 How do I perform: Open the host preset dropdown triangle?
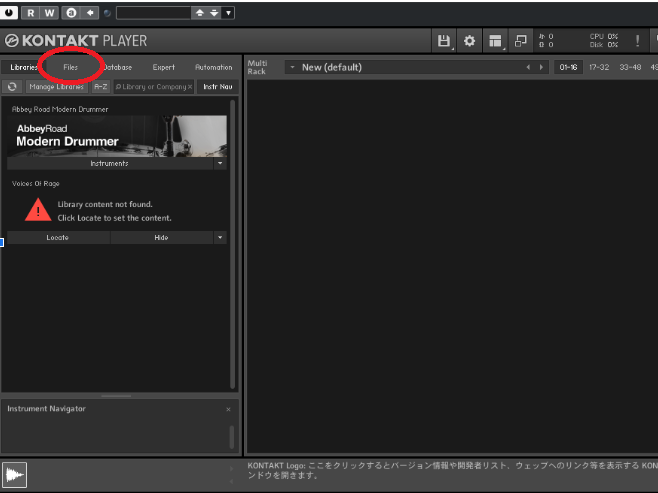[228, 13]
